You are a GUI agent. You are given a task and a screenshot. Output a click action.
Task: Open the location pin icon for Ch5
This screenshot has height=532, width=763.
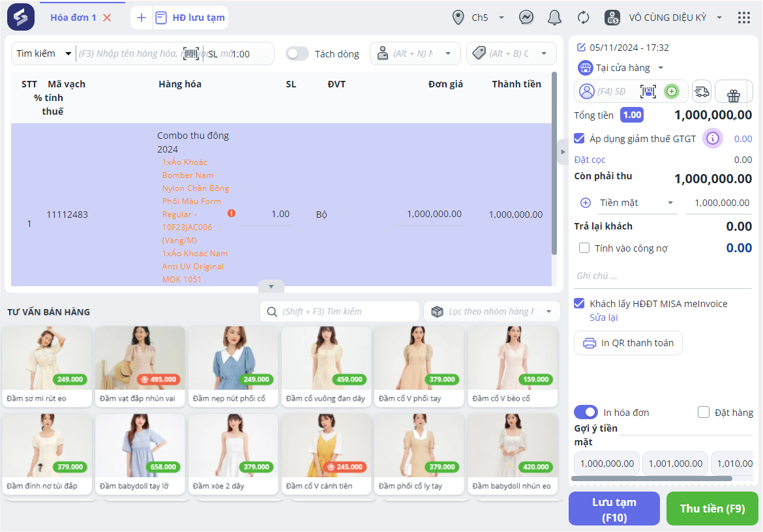[x=458, y=18]
